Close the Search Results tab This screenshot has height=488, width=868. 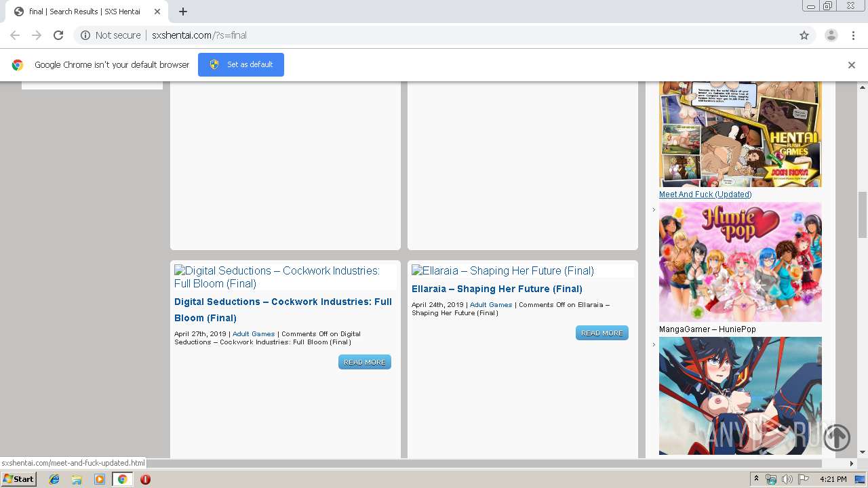click(157, 12)
